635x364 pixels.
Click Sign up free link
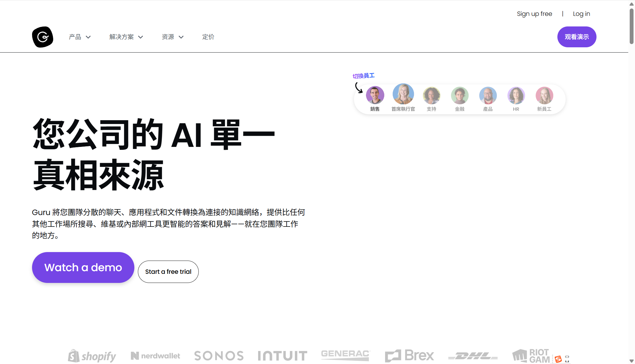pyautogui.click(x=534, y=14)
